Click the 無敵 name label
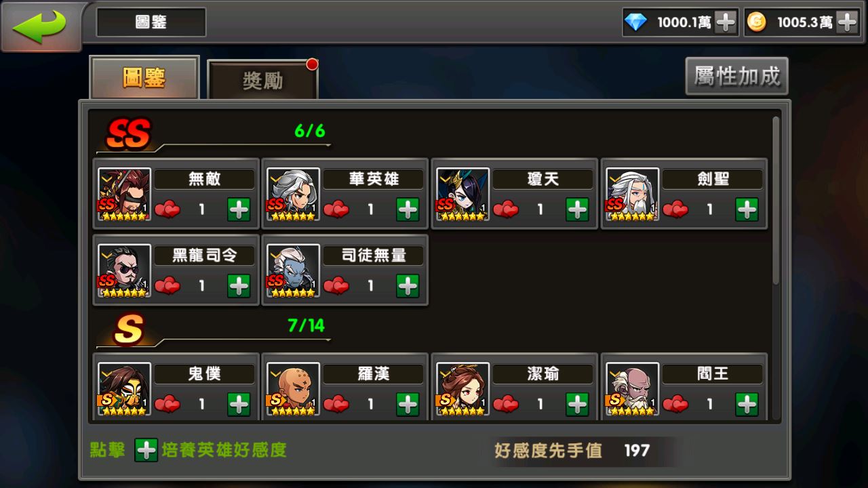 click(204, 180)
